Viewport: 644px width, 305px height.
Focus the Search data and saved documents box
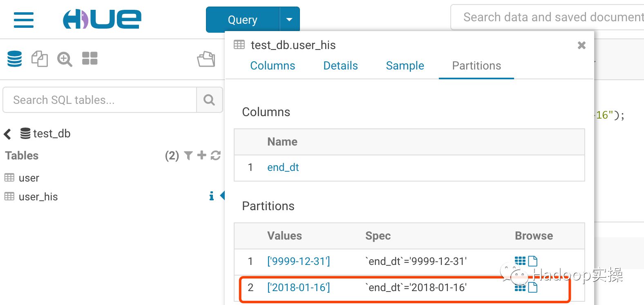(x=548, y=17)
